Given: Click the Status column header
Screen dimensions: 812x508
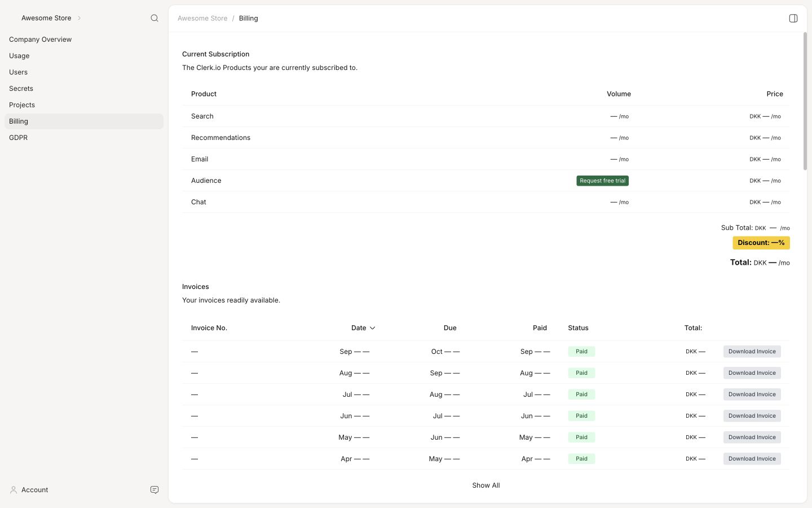Looking at the screenshot, I should click(578, 328).
